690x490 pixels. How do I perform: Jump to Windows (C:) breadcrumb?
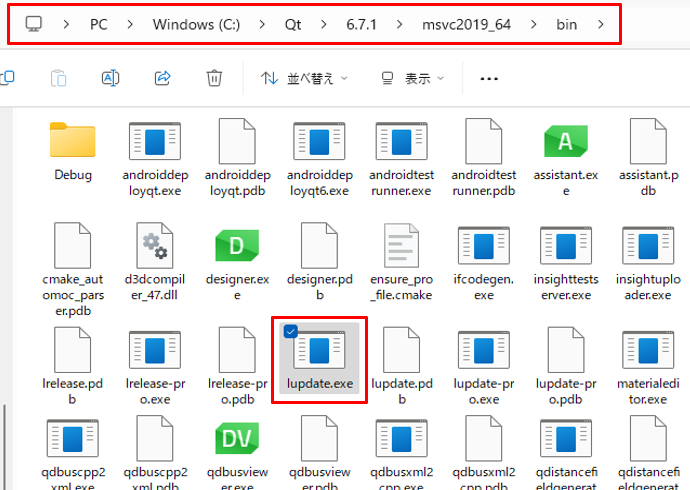coord(193,23)
